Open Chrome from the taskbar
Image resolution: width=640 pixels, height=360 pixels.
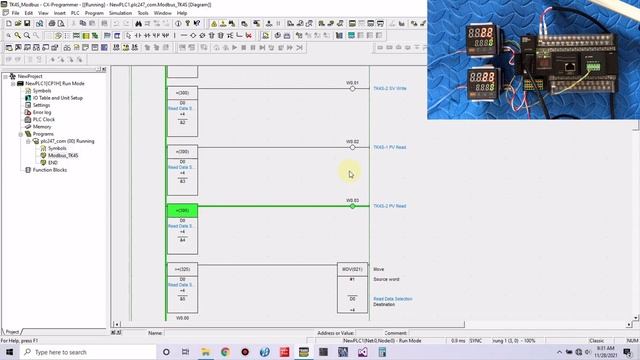coord(225,352)
